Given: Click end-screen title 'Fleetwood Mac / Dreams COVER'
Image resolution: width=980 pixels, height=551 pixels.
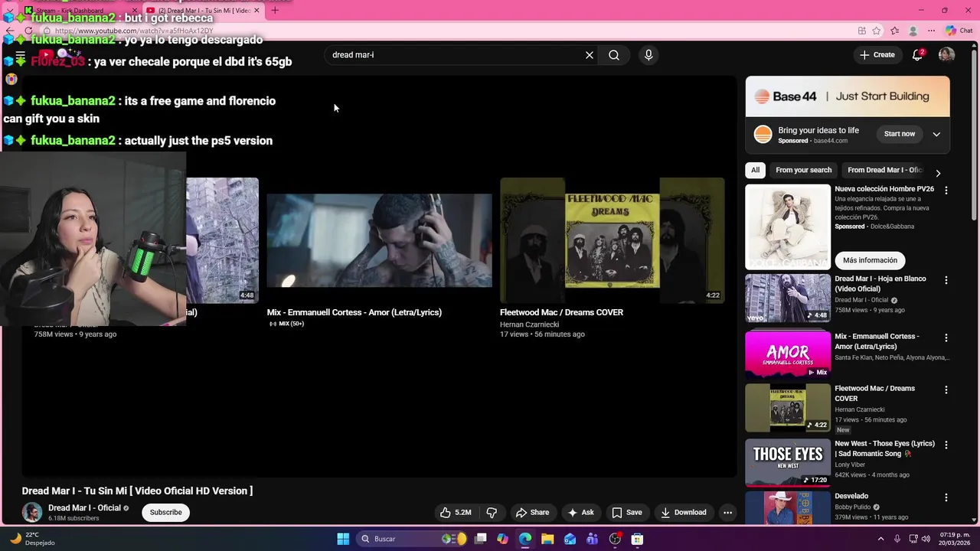Looking at the screenshot, I should point(561,312).
